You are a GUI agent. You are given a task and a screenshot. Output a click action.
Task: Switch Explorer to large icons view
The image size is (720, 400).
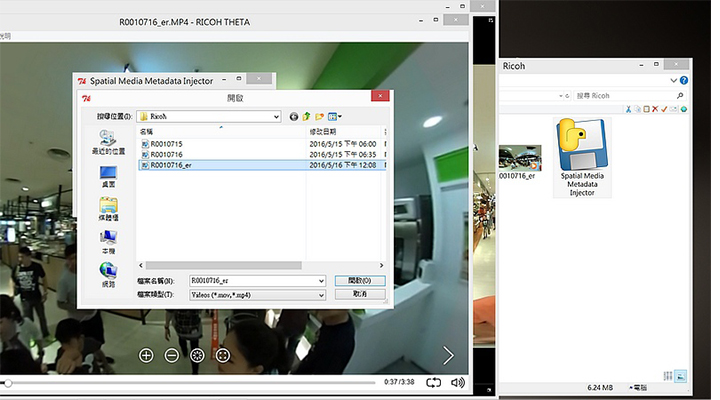681,376
